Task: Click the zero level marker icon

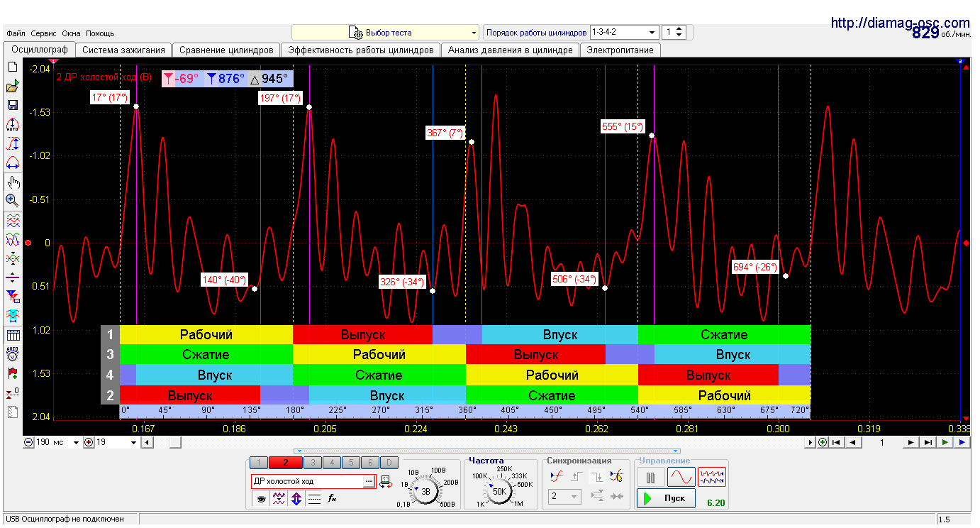Action: (12, 392)
